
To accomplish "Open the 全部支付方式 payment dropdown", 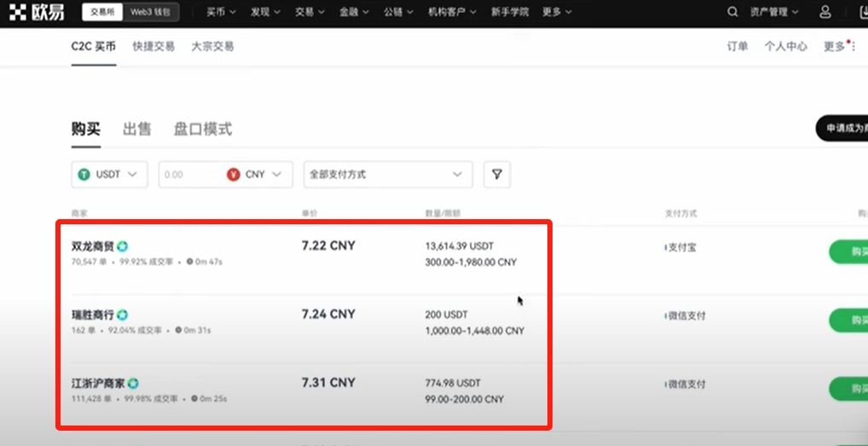I will 388,174.
